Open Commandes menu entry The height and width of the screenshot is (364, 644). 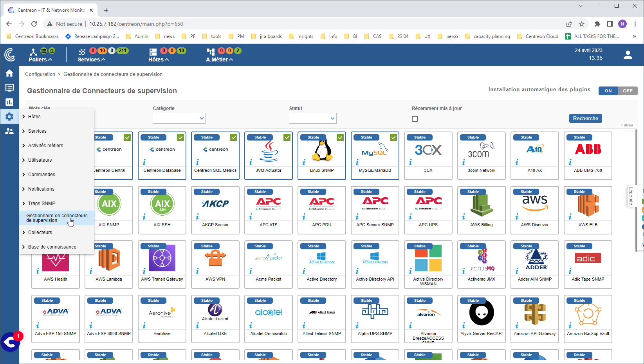[57, 175]
